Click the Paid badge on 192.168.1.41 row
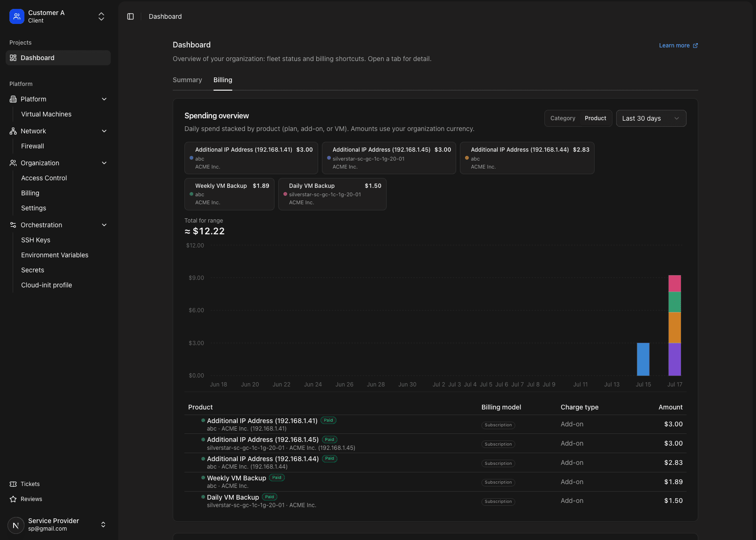The height and width of the screenshot is (540, 756). [x=328, y=420]
